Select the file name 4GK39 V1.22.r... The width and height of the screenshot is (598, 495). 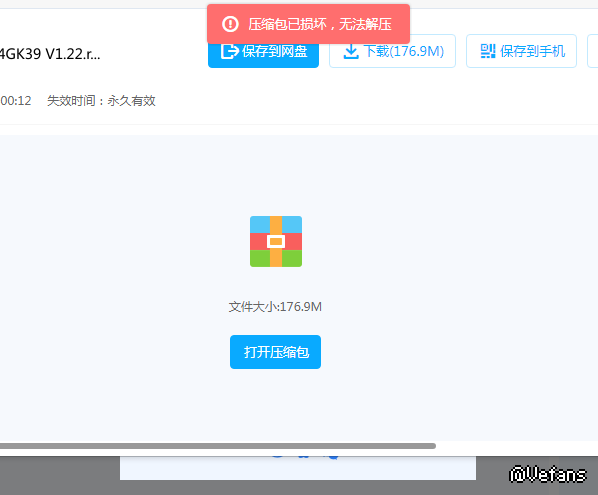pyautogui.click(x=50, y=54)
